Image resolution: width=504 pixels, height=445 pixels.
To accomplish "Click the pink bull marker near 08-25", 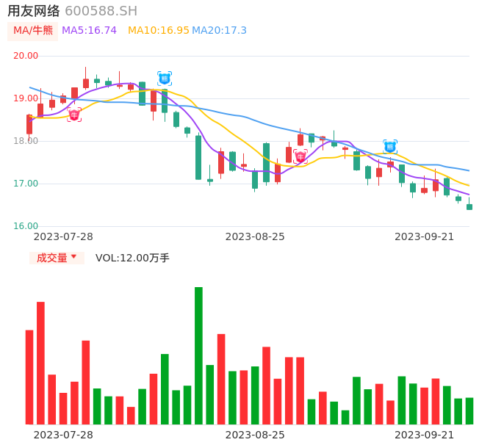I will point(300,156).
